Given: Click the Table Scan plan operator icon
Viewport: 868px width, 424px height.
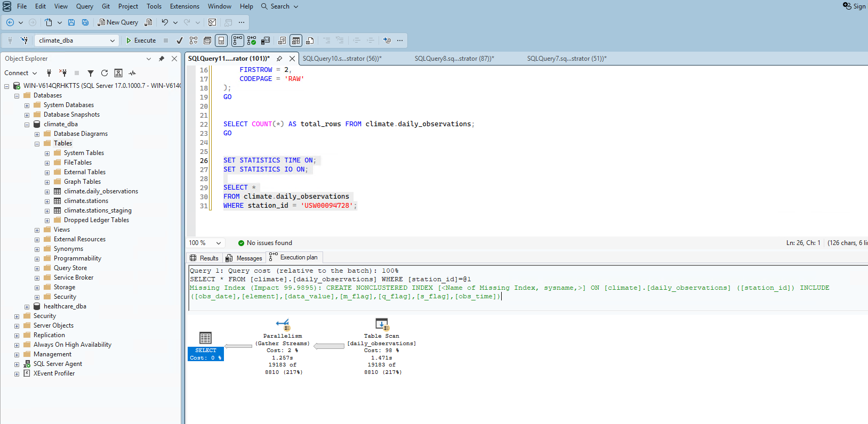Looking at the screenshot, I should coord(382,324).
